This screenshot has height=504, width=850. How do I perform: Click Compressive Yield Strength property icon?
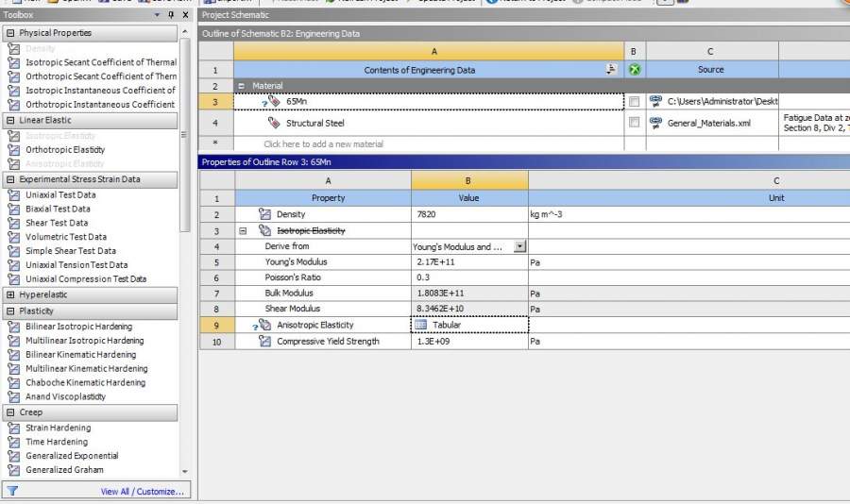[x=264, y=342]
